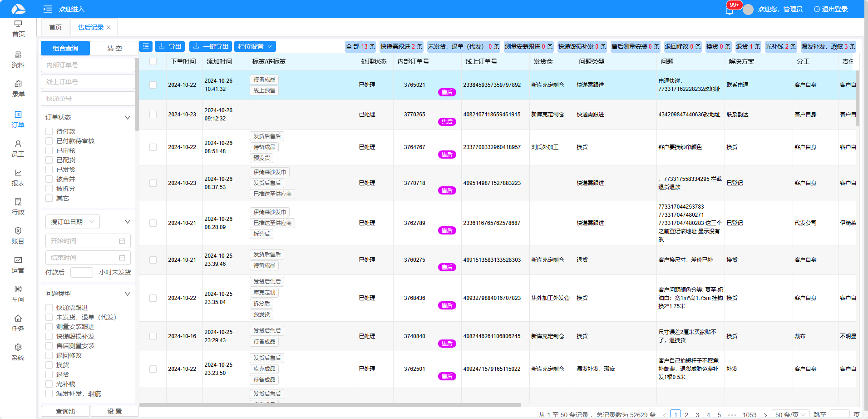Open the 车间 workshop sidebar icon
868x419 pixels.
click(x=18, y=294)
